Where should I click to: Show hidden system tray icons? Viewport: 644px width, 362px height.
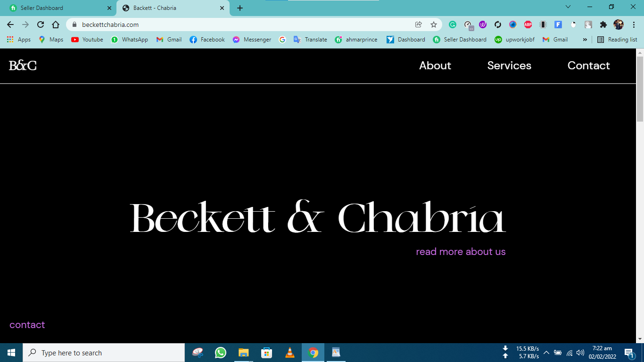[x=546, y=353]
